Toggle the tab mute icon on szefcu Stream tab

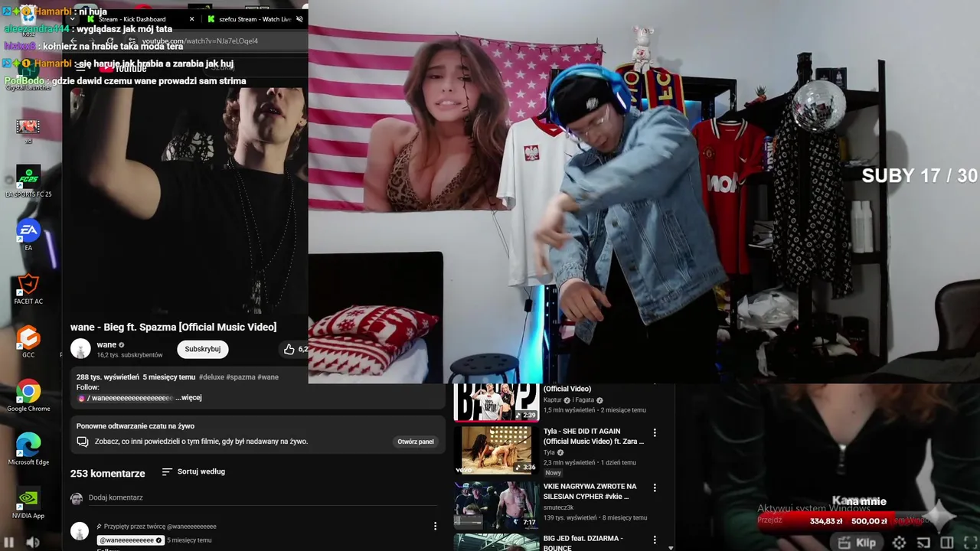coord(299,19)
